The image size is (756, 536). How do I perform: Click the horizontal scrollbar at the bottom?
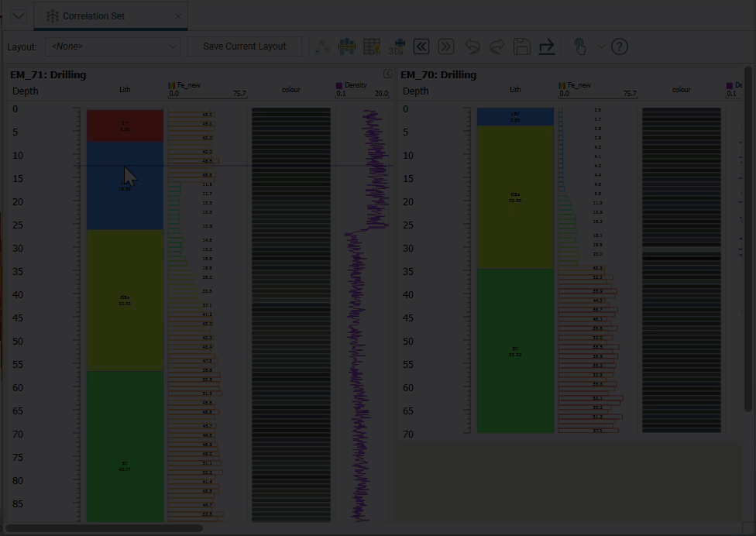[105, 529]
